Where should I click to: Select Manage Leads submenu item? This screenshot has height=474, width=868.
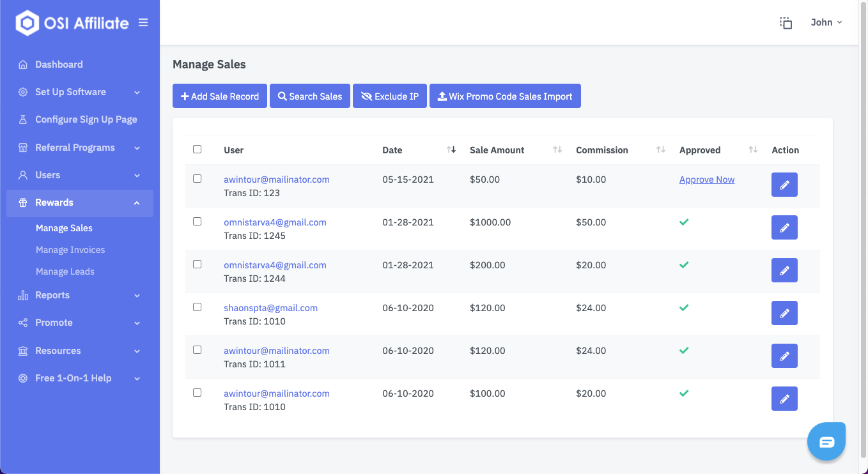pos(65,271)
